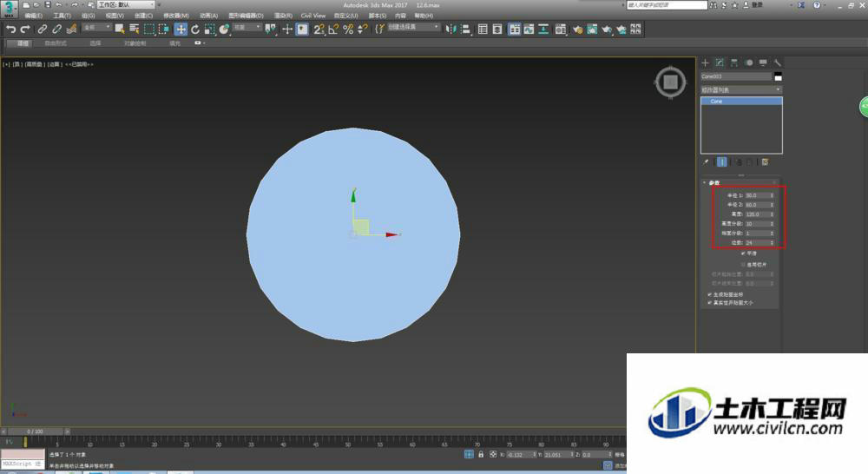Click the Mirror tool icon
868x474 pixels.
click(450, 30)
